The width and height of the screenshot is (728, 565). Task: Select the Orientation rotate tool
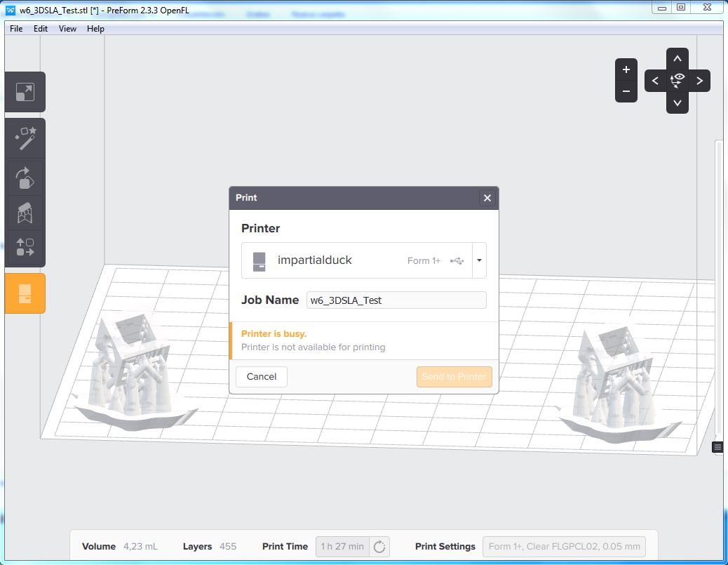[25, 178]
